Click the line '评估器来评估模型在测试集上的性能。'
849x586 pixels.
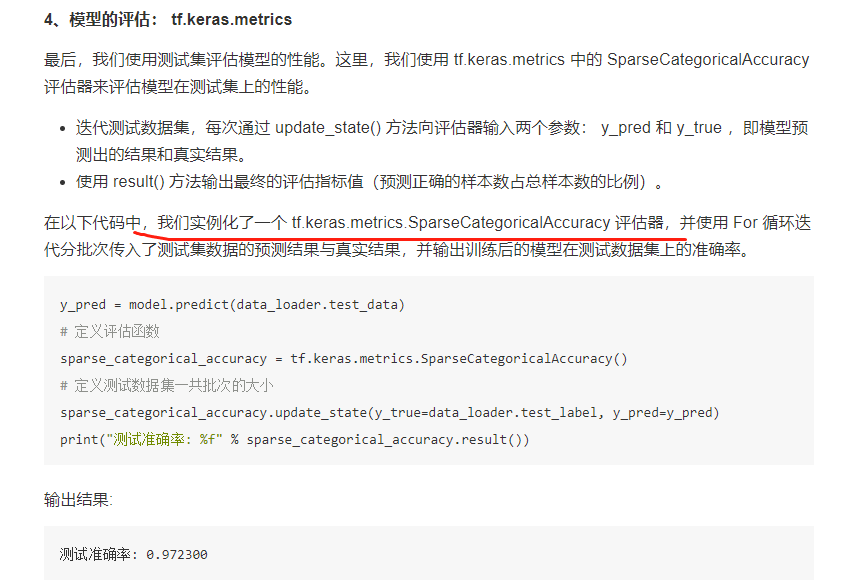(x=178, y=87)
